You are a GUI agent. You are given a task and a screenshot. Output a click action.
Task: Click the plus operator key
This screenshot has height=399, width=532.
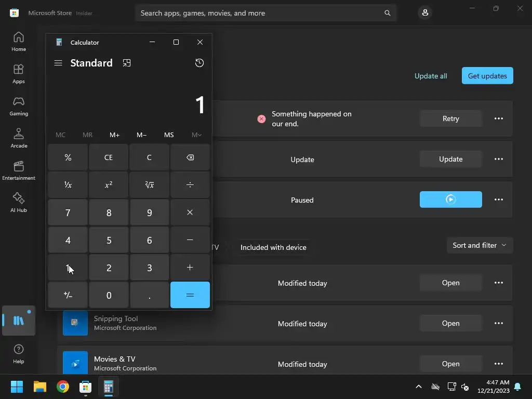click(x=190, y=268)
